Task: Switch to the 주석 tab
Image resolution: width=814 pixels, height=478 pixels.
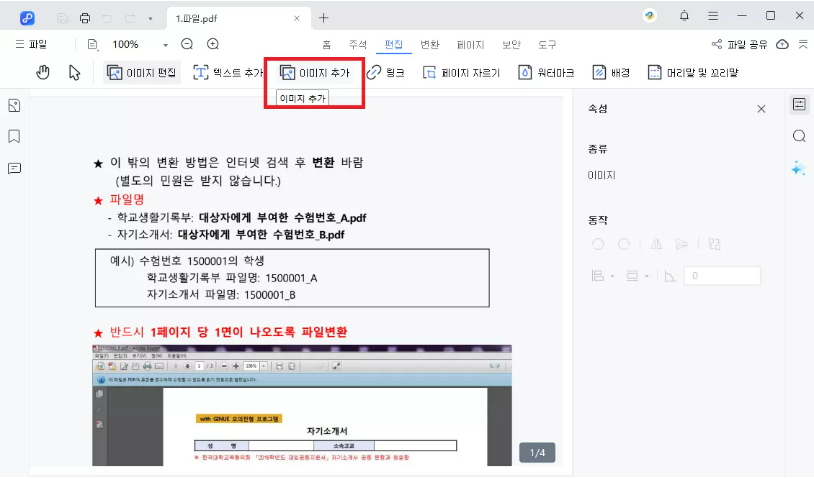Action: click(358, 45)
